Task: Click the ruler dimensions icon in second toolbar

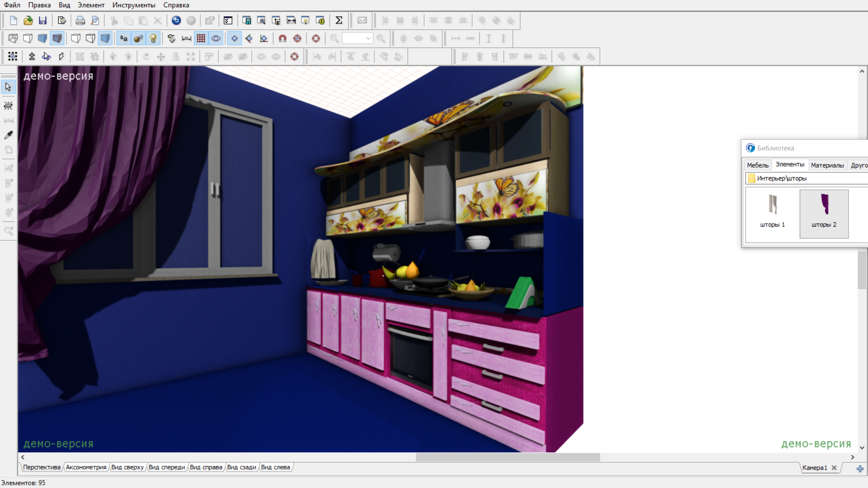Action: (186, 38)
